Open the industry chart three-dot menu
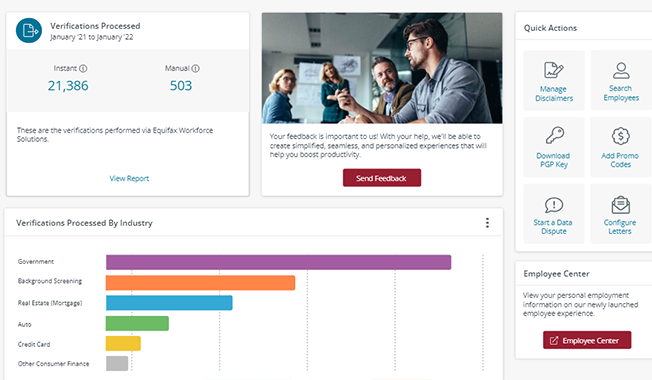The height and width of the screenshot is (380, 652). pos(487,223)
